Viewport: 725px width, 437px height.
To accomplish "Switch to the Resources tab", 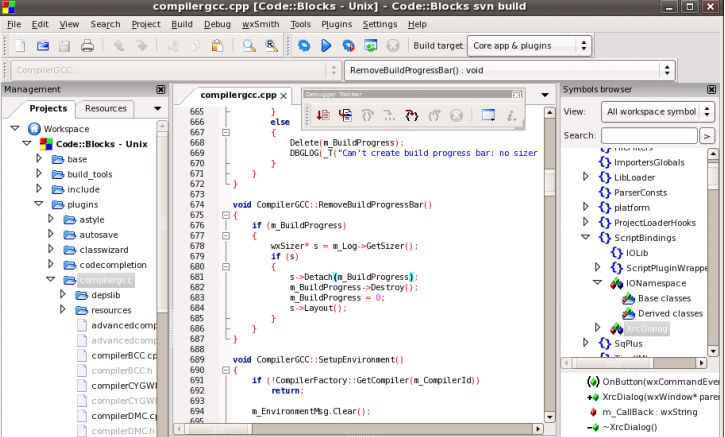I will (x=105, y=108).
